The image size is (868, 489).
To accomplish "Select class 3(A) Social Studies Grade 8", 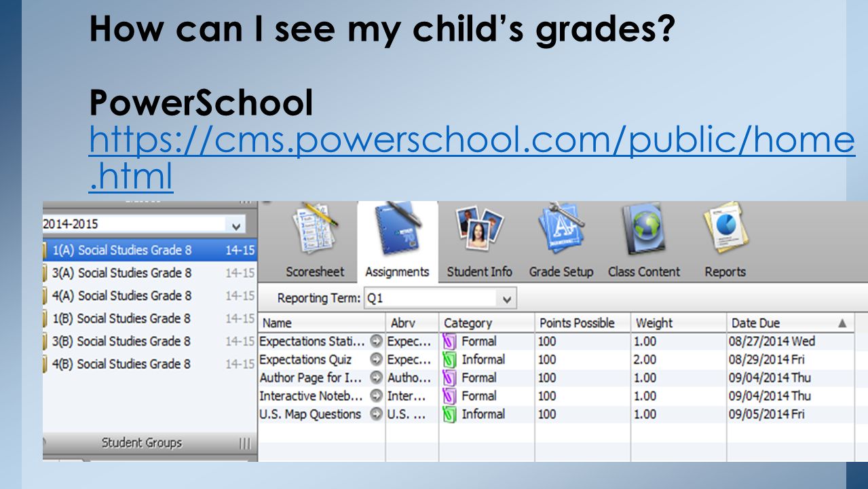I will pos(149,273).
